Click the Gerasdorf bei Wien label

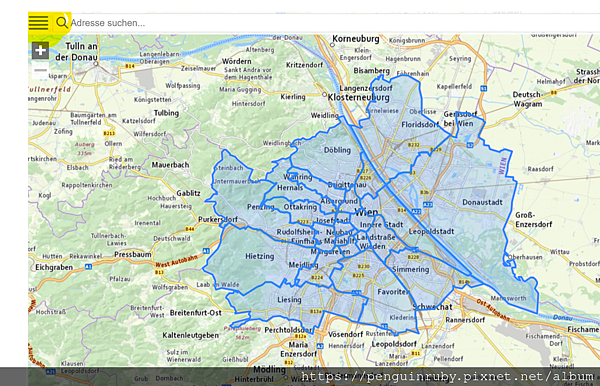(460, 119)
